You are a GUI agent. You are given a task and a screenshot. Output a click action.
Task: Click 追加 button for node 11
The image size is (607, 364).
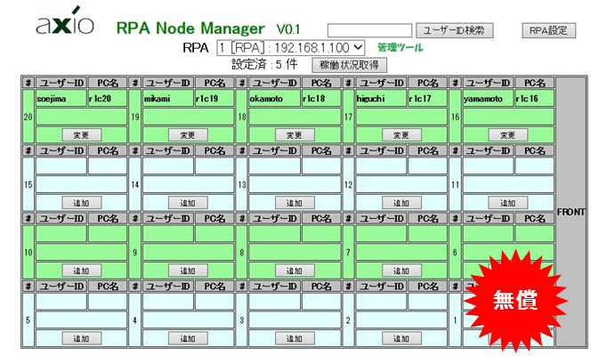[508, 203]
